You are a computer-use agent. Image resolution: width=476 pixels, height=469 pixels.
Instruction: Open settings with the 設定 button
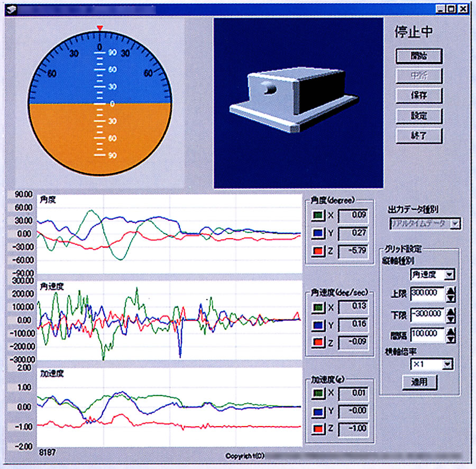click(419, 115)
